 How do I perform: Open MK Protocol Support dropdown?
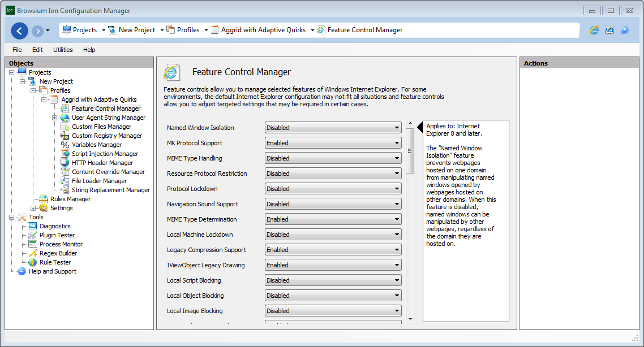coord(333,143)
